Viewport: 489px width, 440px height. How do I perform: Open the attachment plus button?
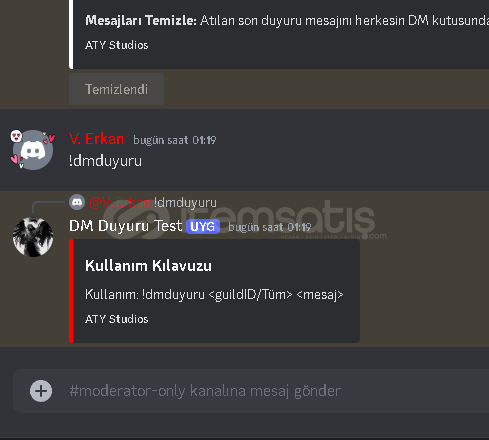point(41,391)
